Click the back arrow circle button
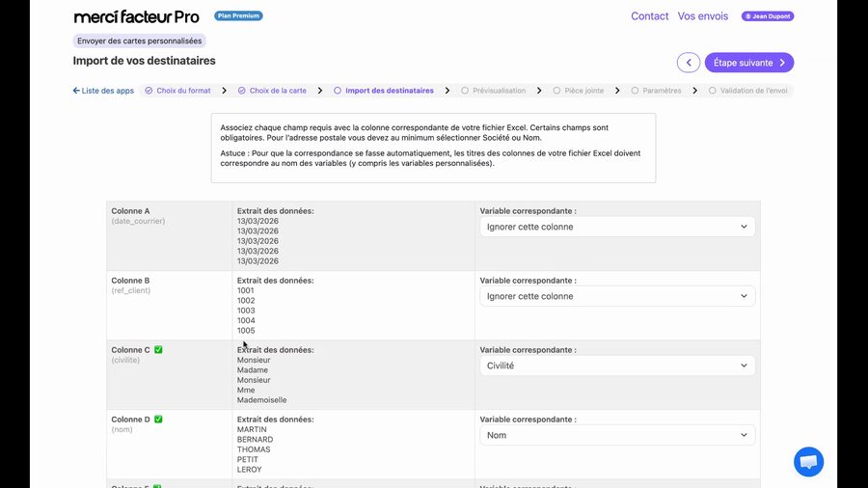 click(689, 63)
